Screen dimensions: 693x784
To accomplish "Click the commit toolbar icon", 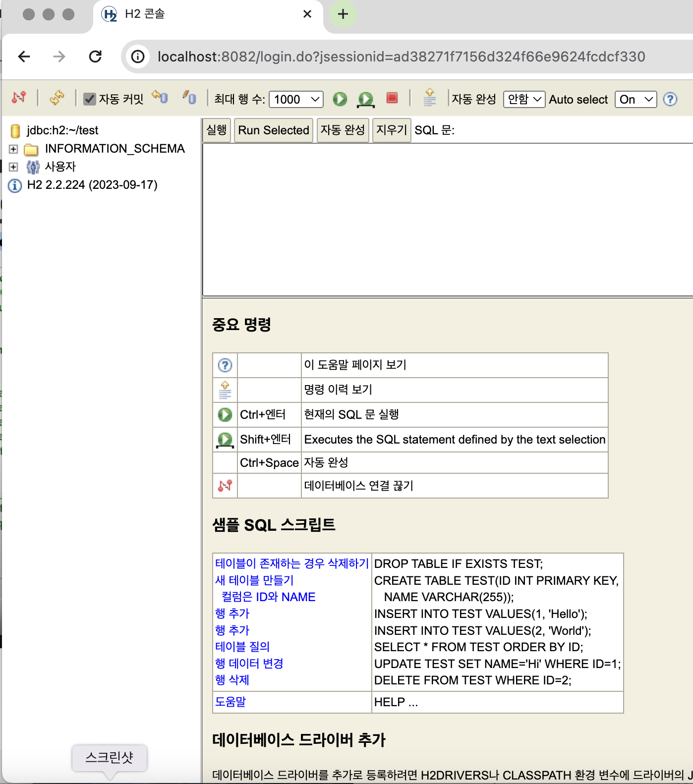I will click(189, 97).
